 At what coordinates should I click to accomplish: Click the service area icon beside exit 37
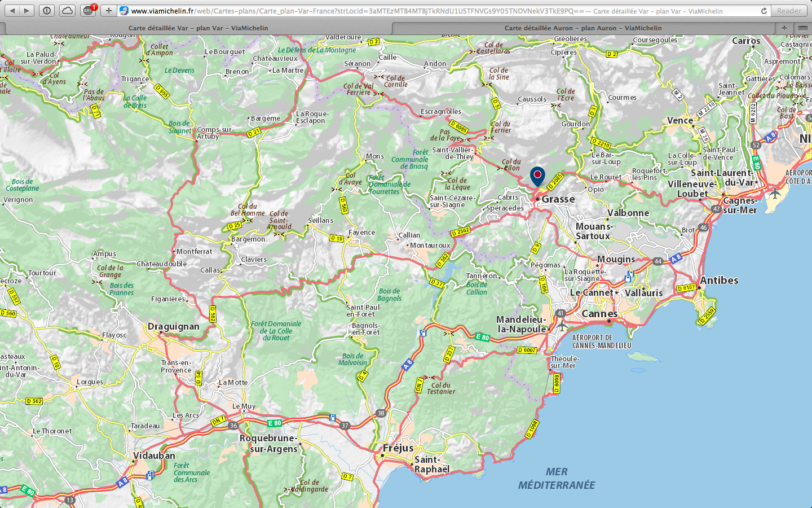pos(332,418)
